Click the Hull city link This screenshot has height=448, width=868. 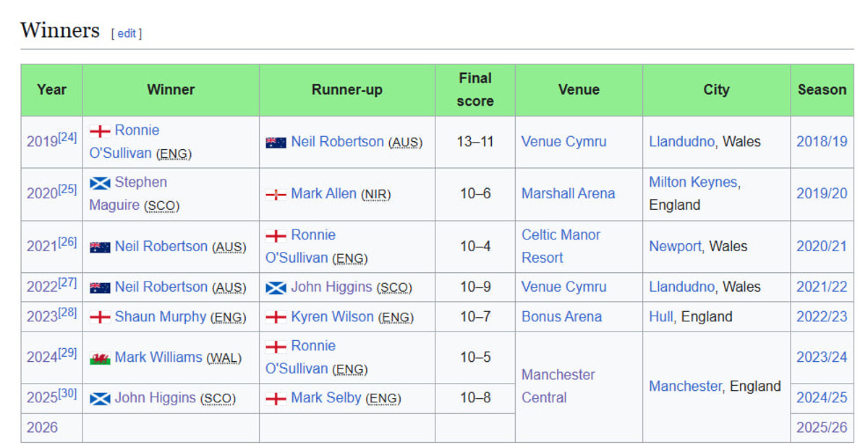660,317
